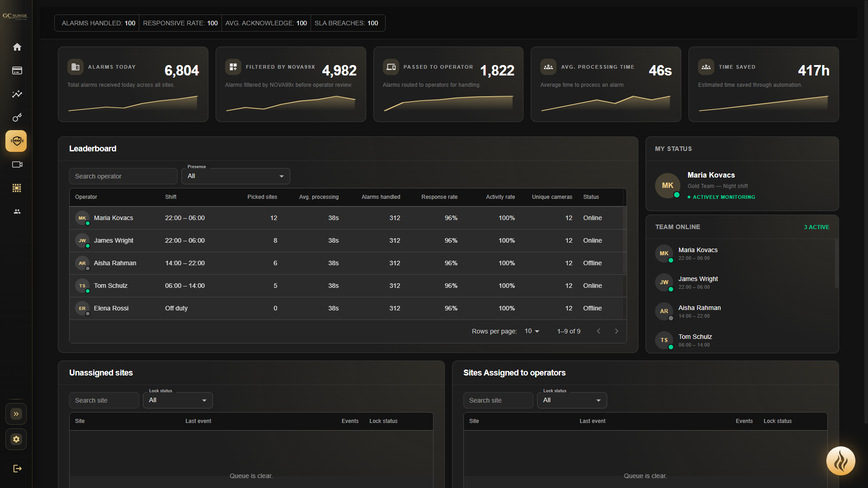Expand Sites Assigned Lock status dropdown

point(572,400)
